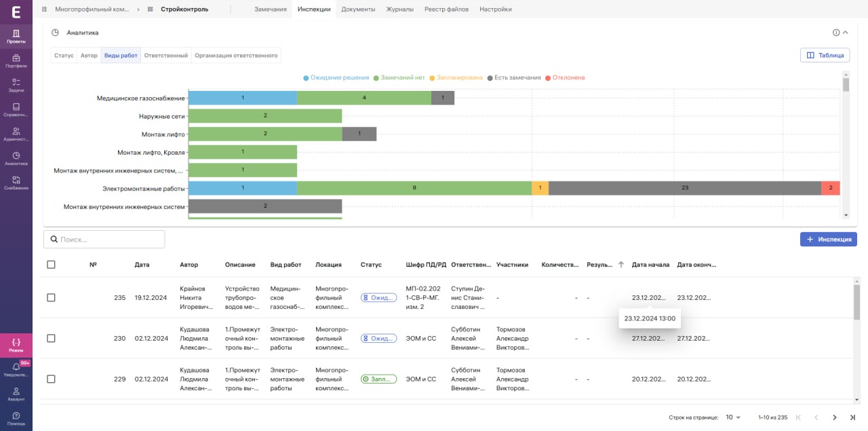Jump to the last page of the table

pos(852,417)
